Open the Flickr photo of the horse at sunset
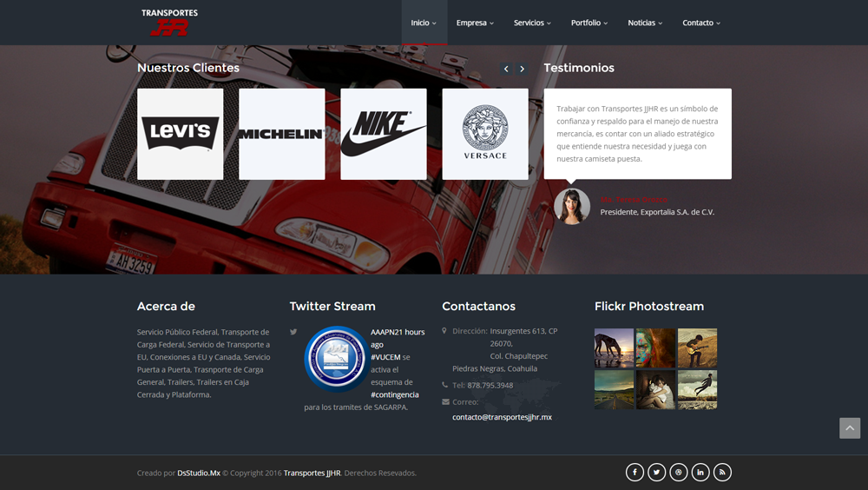 pyautogui.click(x=614, y=348)
